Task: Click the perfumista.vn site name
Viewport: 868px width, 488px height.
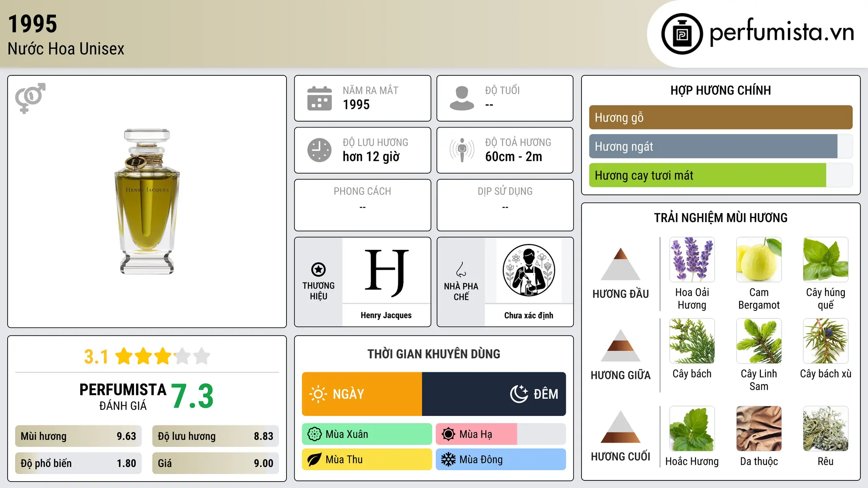Action: click(782, 33)
